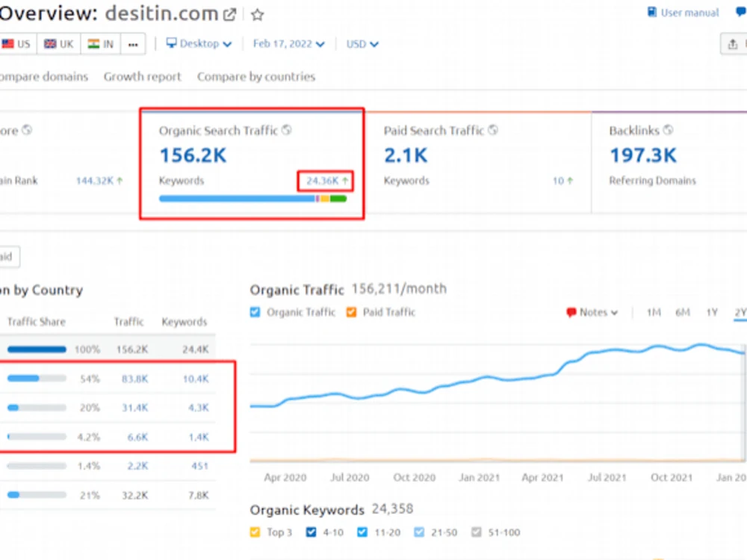Open the Feb 17, 2022 date dropdown

288,44
